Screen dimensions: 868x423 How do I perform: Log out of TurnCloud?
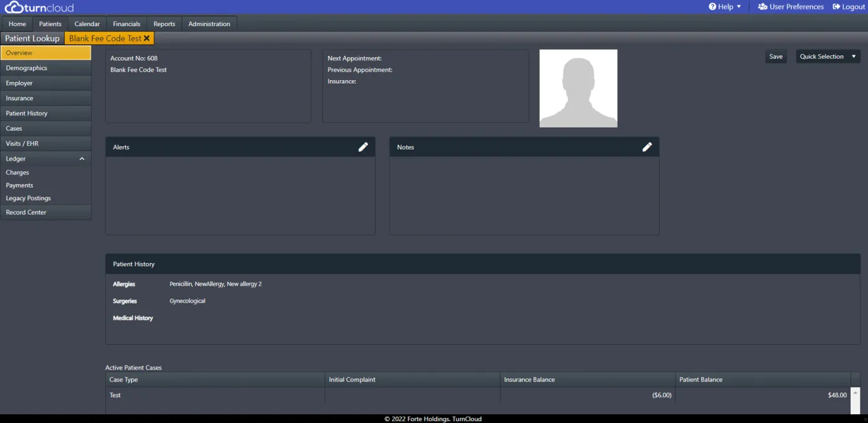tap(849, 7)
